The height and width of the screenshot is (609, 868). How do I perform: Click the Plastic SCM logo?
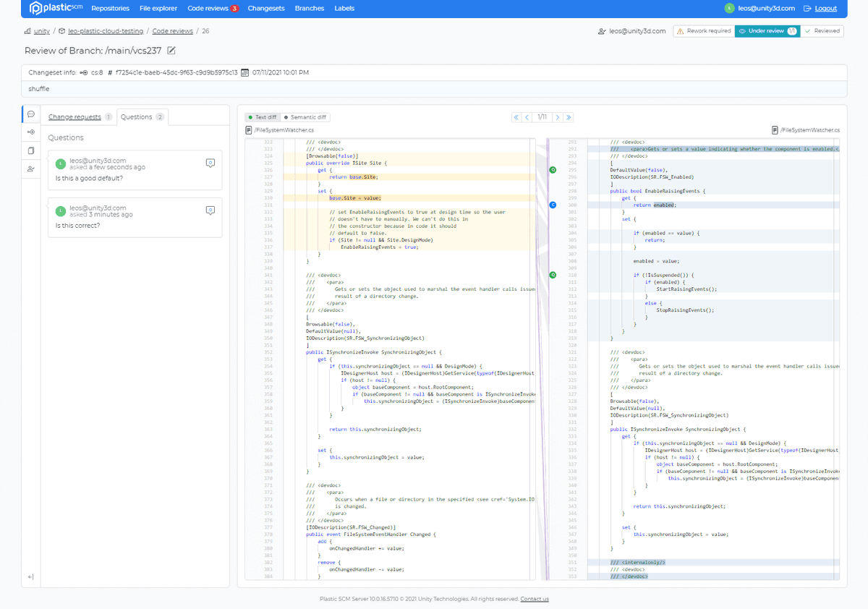click(56, 9)
